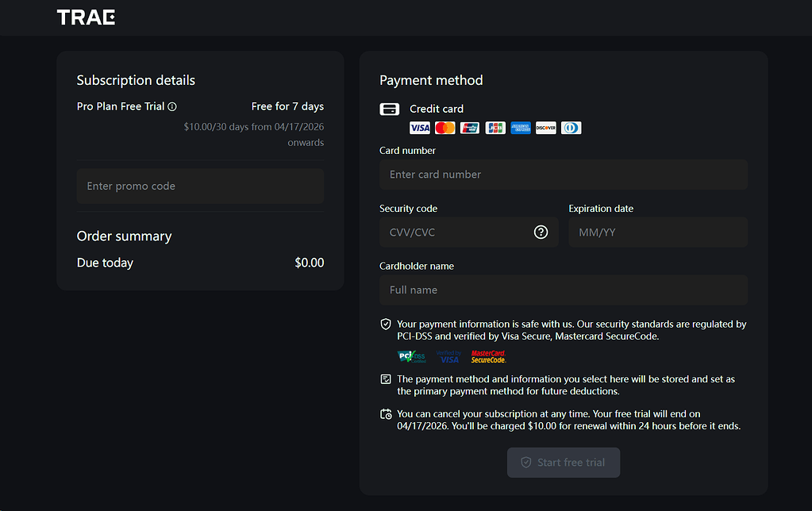The width and height of the screenshot is (812, 511).
Task: Click the "Order summary" heading
Action: [125, 236]
